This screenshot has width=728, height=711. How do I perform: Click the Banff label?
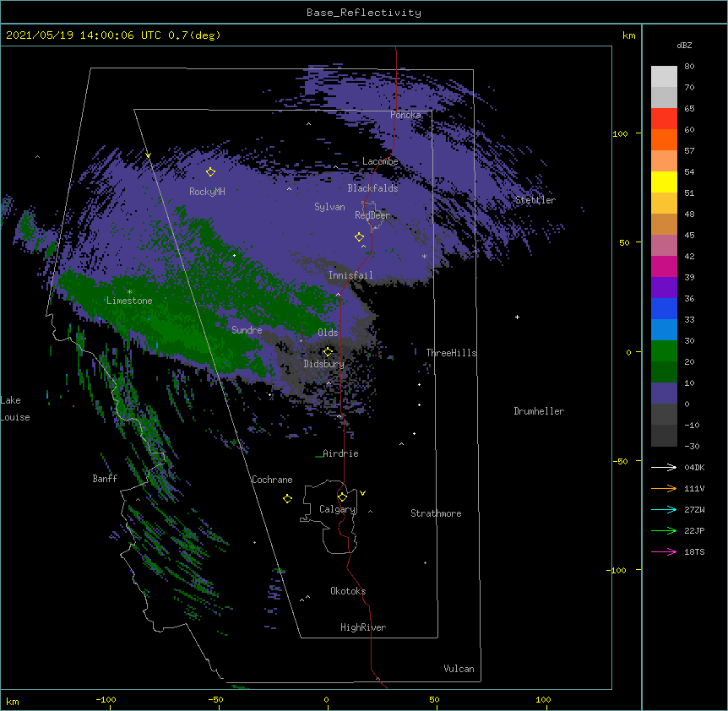point(105,479)
